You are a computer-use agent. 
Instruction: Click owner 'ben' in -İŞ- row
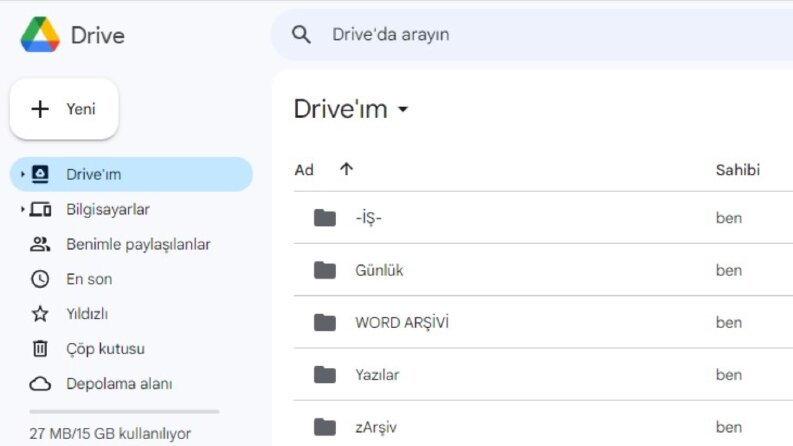(x=729, y=218)
